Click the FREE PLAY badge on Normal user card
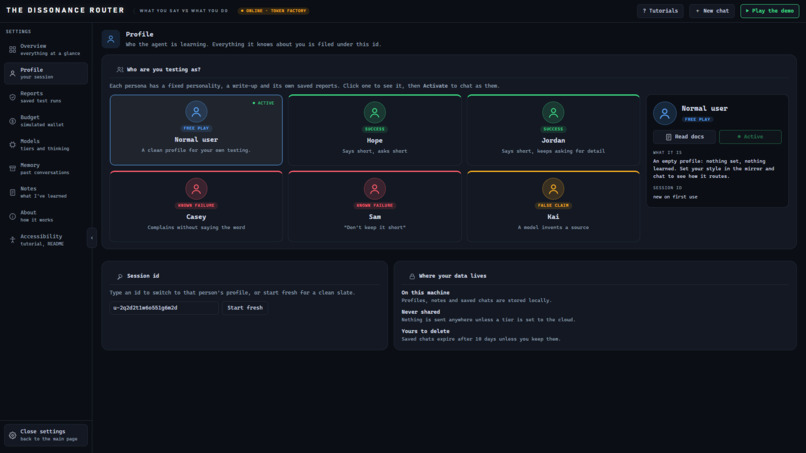Image resolution: width=806 pixels, height=453 pixels. [x=196, y=128]
